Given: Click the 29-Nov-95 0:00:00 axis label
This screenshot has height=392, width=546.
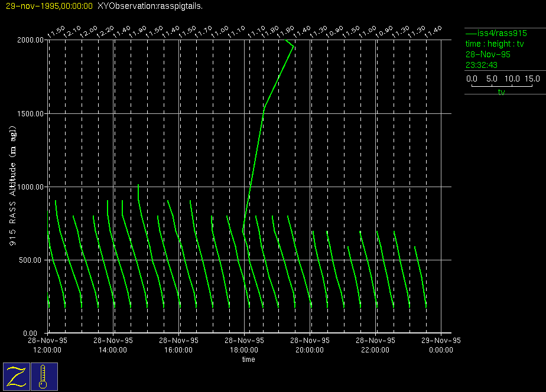Looking at the screenshot, I should 441,345.
